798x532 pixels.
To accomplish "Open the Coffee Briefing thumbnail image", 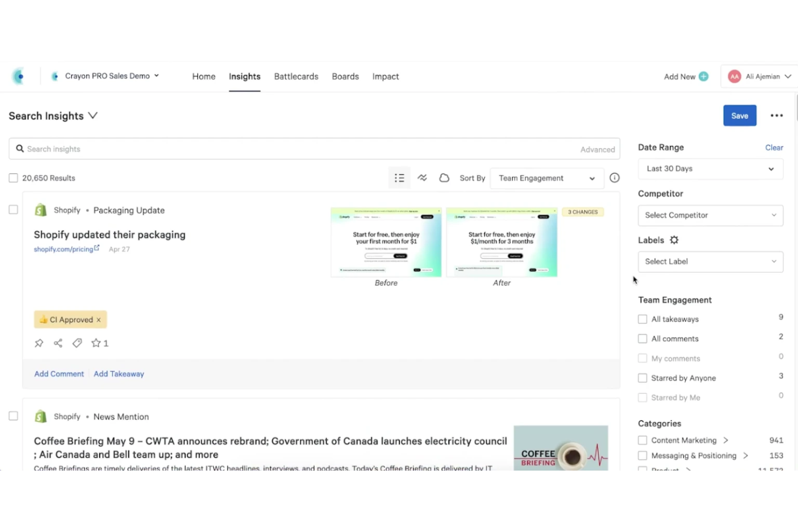I will point(561,448).
